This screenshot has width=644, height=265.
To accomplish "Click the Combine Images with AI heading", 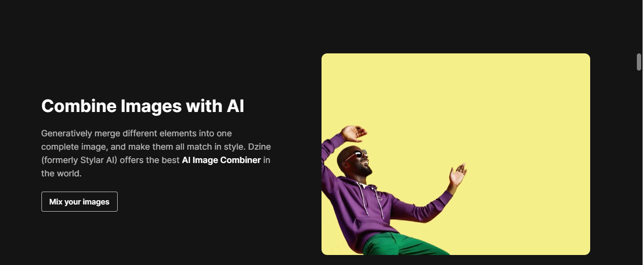I will point(143,106).
